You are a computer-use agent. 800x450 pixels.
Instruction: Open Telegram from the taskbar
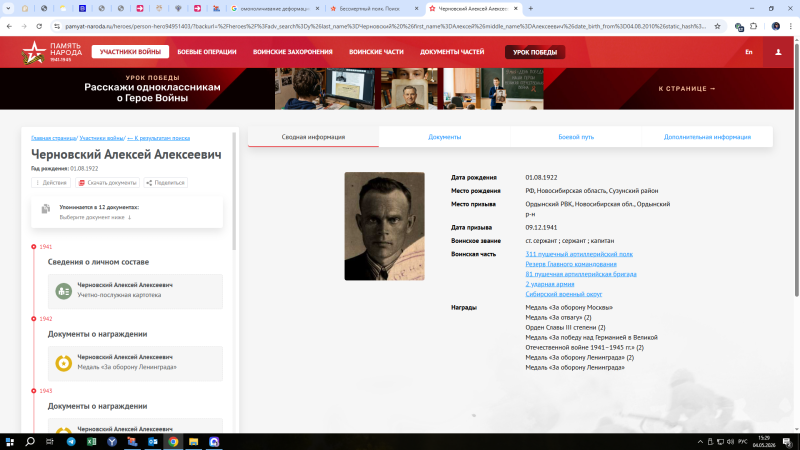point(71,442)
